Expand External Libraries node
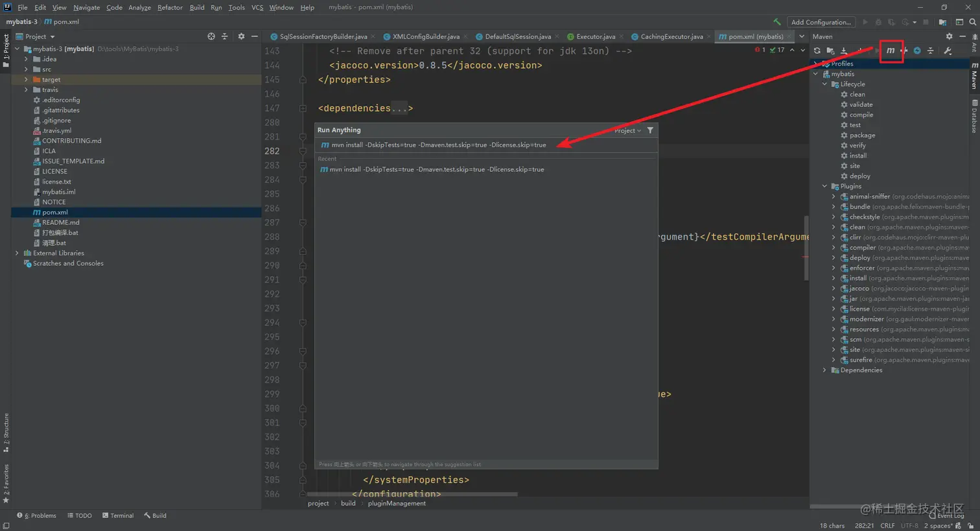 pos(17,254)
